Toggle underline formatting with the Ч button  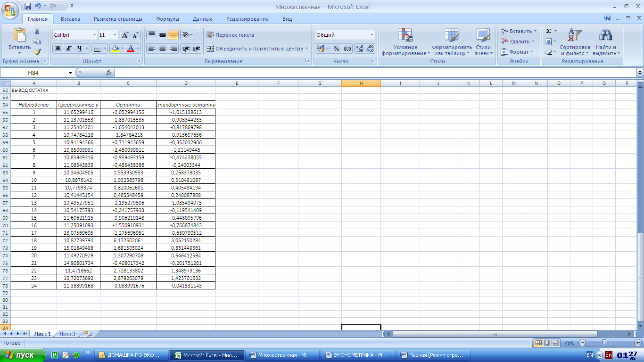click(x=80, y=48)
